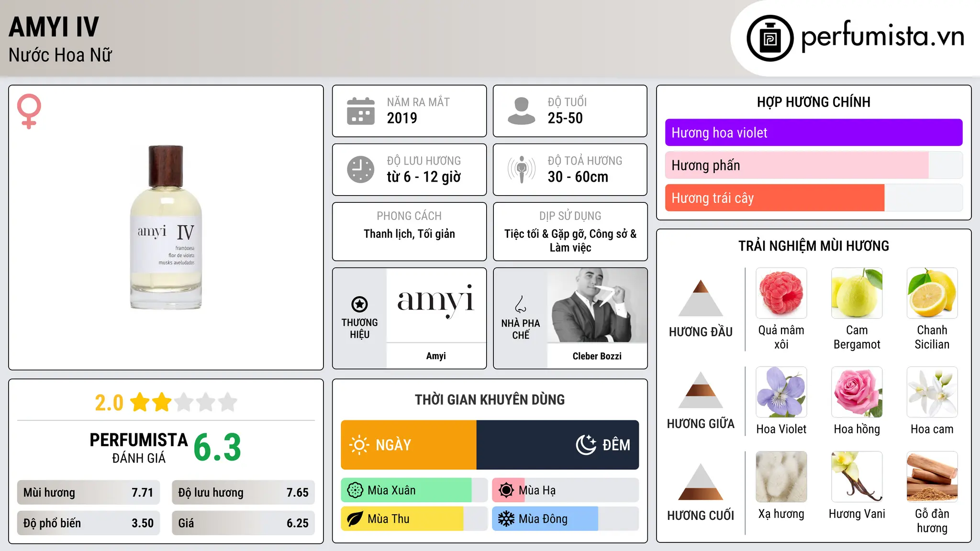Click the Thanh lịch, Tối giản style text

pyautogui.click(x=409, y=234)
